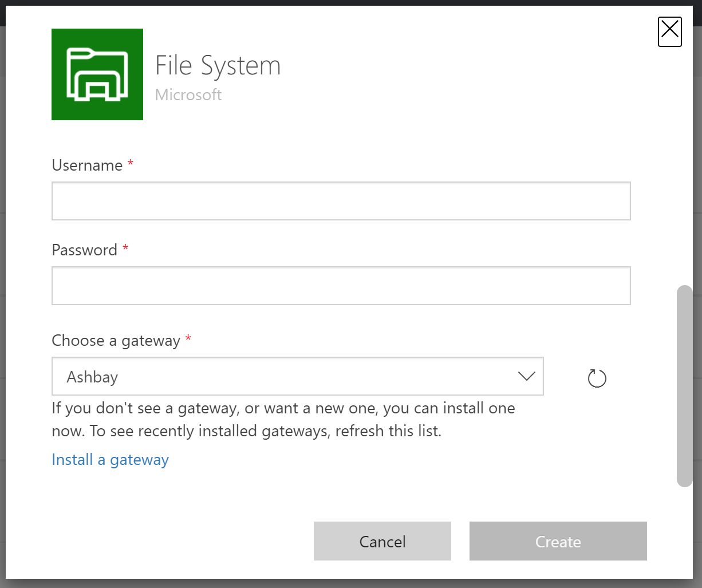Focus the Username input field
The width and height of the screenshot is (702, 588).
[x=341, y=201]
